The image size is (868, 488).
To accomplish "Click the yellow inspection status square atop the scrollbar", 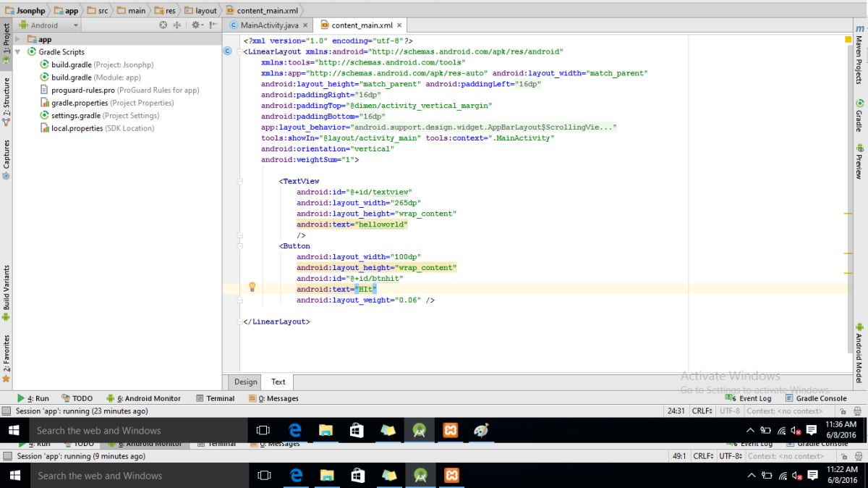I will [848, 39].
